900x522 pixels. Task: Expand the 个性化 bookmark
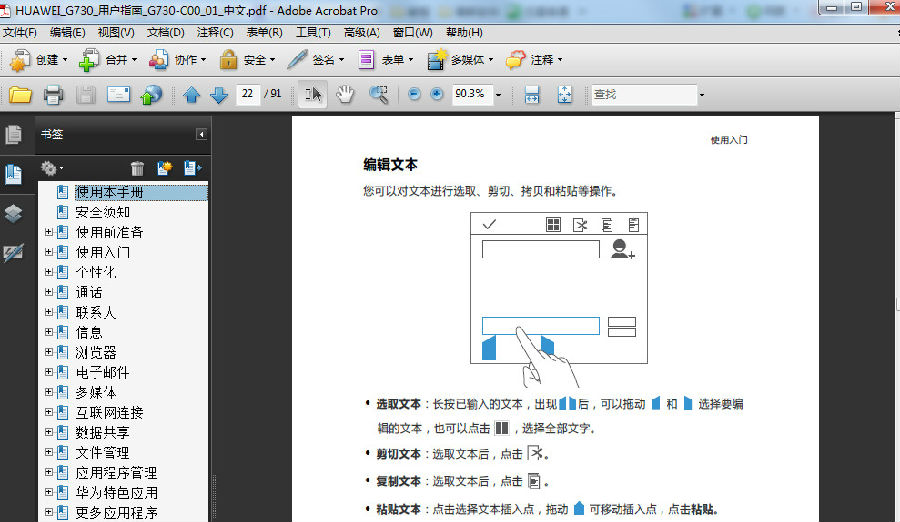pos(49,272)
